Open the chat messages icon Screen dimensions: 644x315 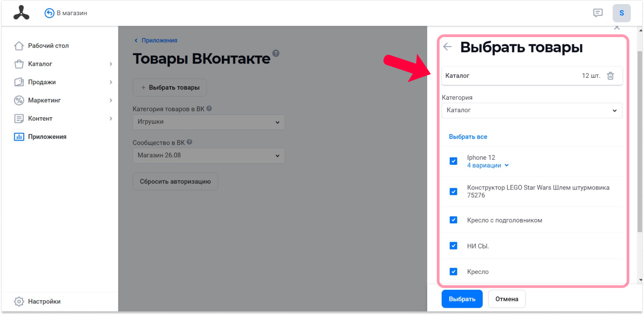point(598,13)
